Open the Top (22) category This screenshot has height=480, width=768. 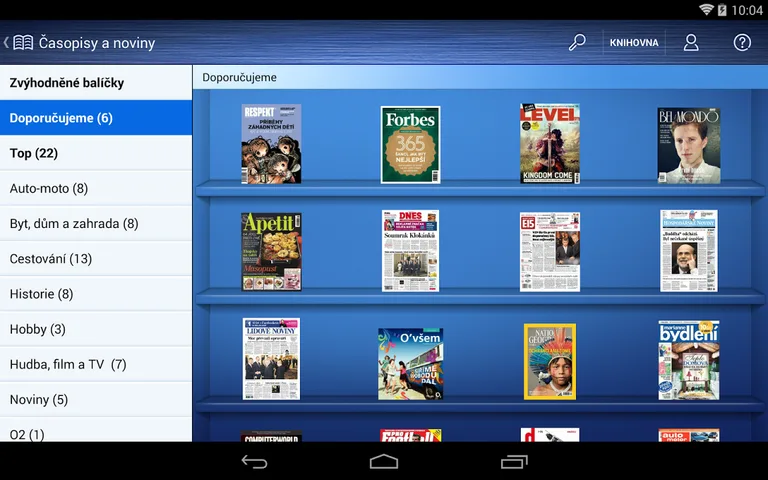tap(96, 153)
